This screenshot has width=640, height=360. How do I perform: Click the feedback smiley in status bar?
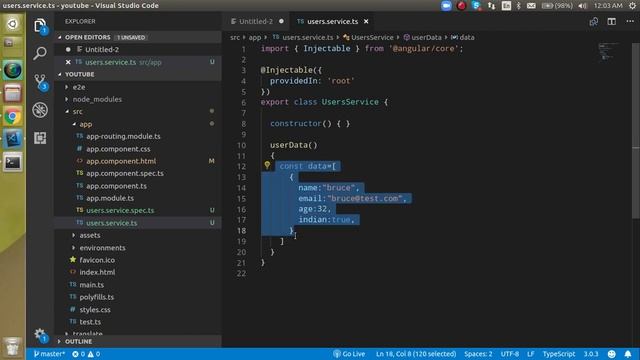point(611,354)
